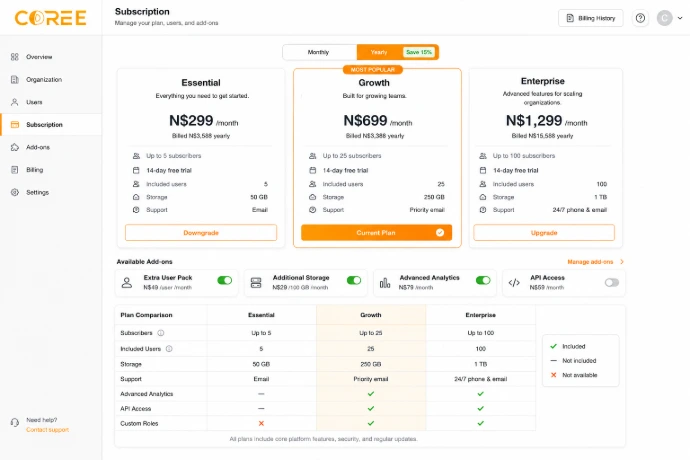This screenshot has width=690, height=460.
Task: Click the Growth Included users icon
Action: 312,184
